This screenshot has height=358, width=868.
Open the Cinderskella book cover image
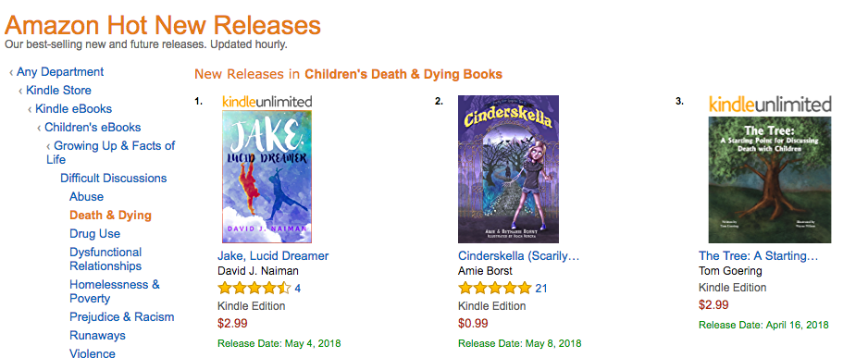(x=508, y=169)
